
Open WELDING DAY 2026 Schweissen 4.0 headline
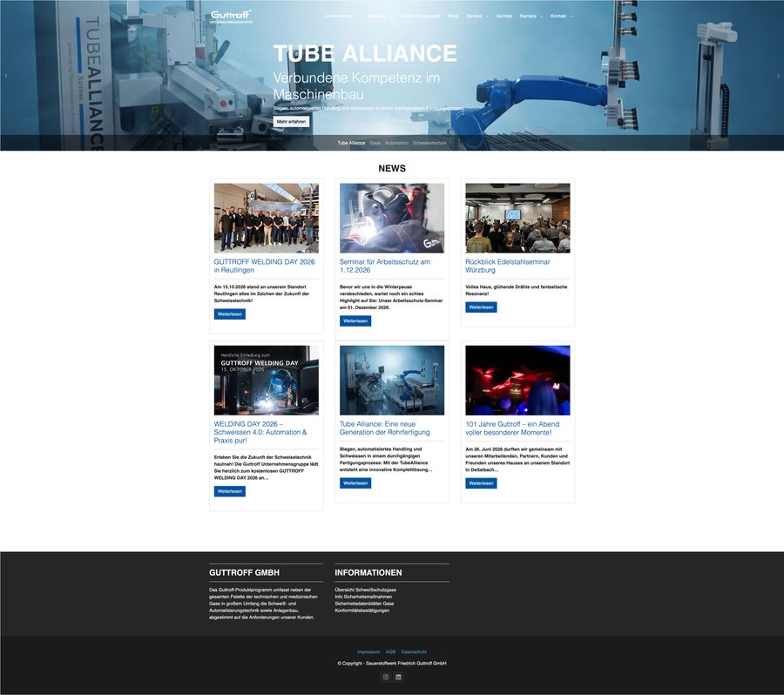(260, 432)
